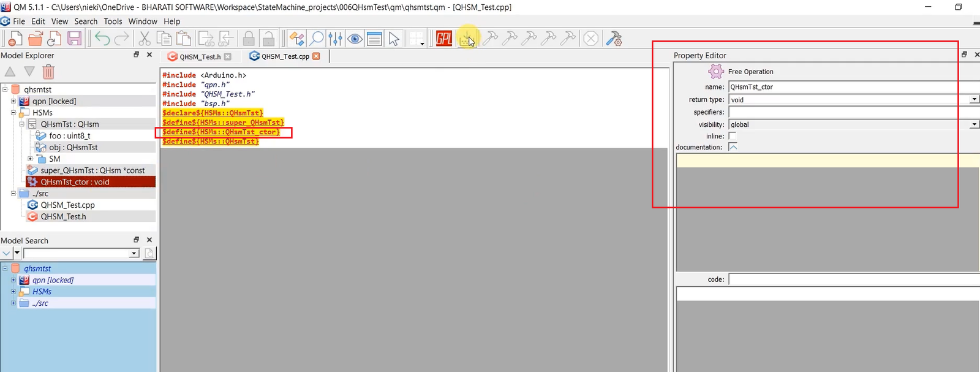Viewport: 980px width, 372px height.
Task: Close the QHSM_Test.cpp tab
Action: (x=316, y=56)
